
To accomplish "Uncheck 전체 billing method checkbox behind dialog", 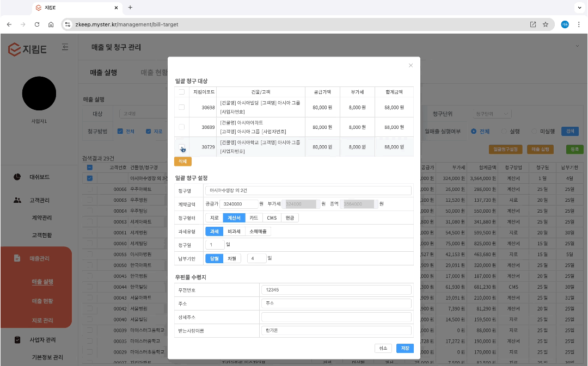I will (x=120, y=131).
